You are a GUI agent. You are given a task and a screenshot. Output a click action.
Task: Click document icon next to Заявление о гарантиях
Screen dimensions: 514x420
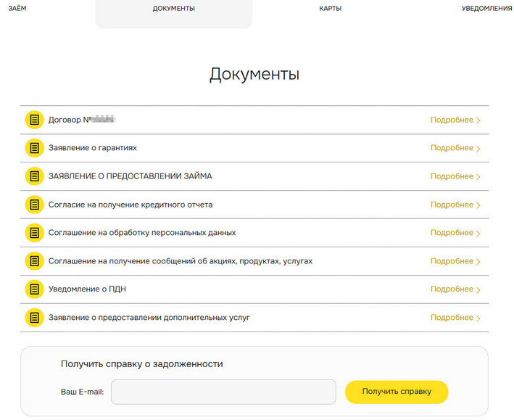click(34, 148)
